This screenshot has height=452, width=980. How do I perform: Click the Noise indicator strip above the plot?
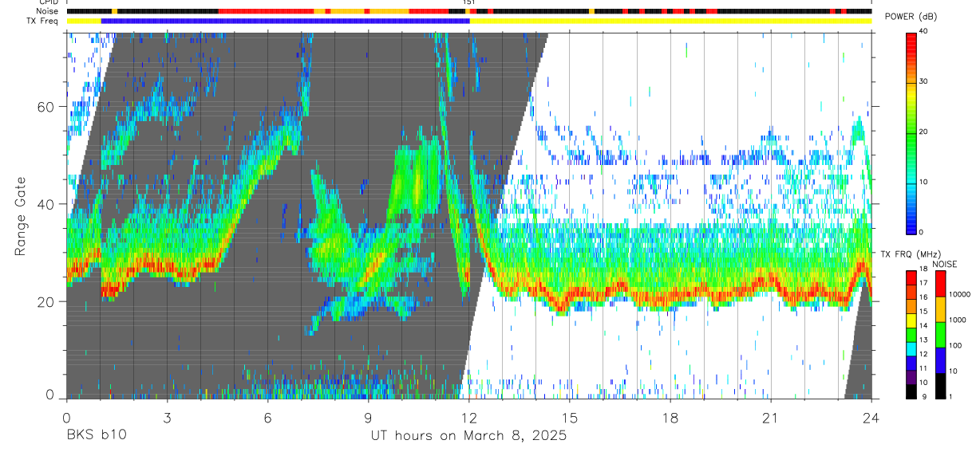pyautogui.click(x=468, y=11)
